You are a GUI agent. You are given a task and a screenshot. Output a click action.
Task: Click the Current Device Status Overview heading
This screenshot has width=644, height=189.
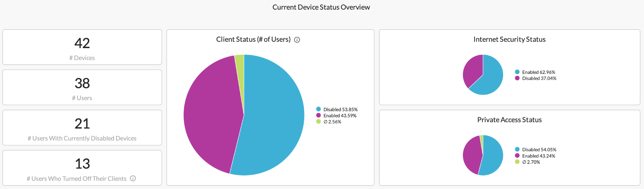[321, 7]
